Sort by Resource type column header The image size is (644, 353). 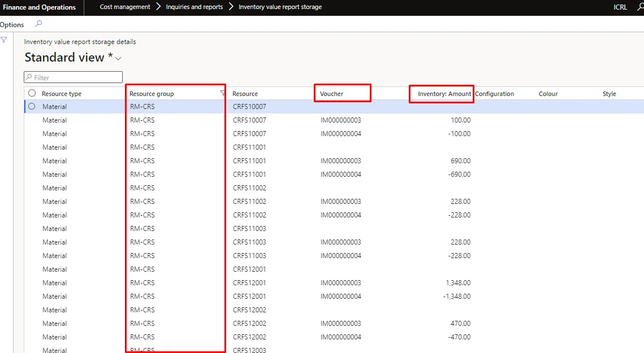62,94
